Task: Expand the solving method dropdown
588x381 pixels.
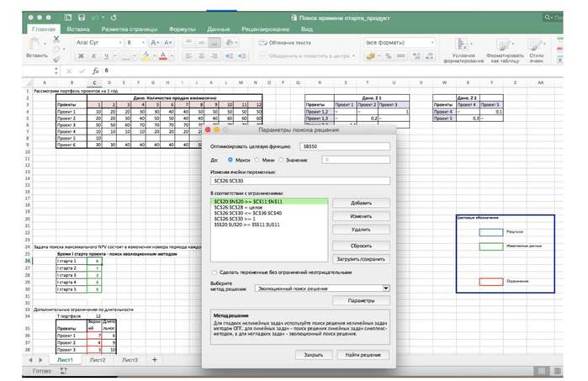Action: point(386,288)
